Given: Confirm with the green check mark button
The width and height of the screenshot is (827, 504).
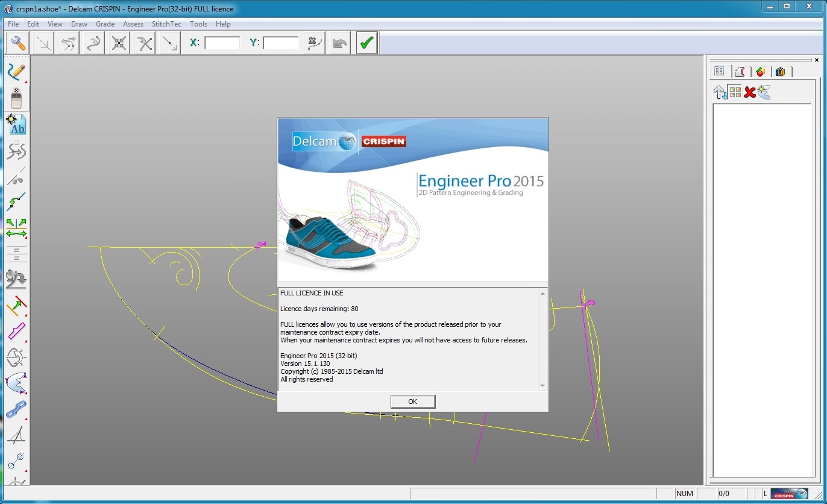Looking at the screenshot, I should coord(366,43).
